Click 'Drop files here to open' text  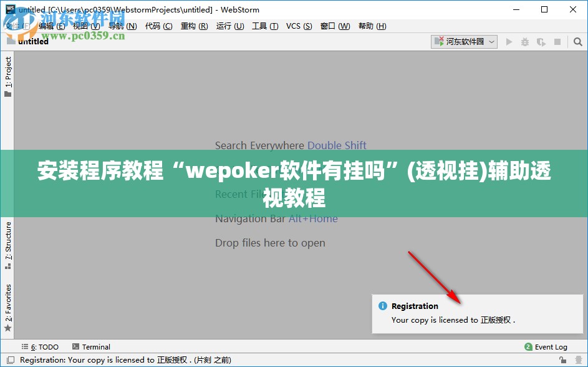270,243
